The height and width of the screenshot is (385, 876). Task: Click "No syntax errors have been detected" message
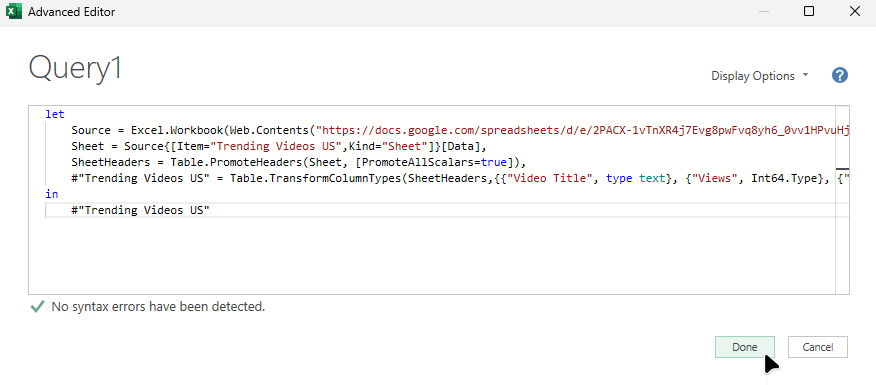pyautogui.click(x=158, y=307)
